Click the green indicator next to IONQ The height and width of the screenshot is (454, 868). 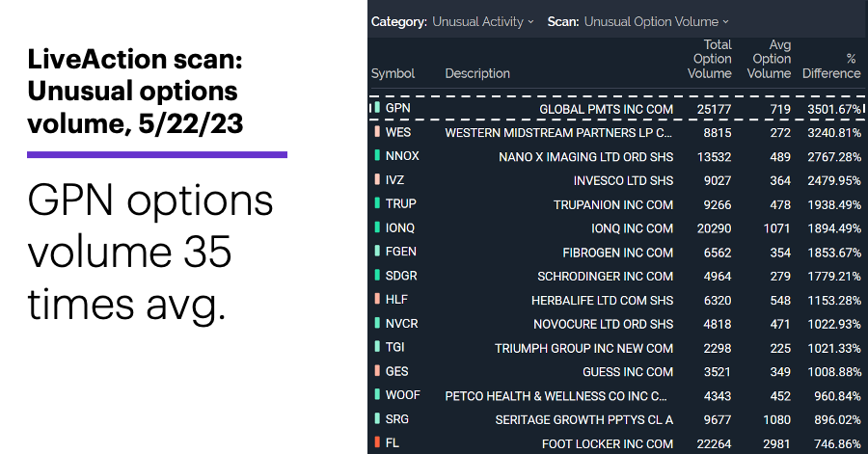click(377, 227)
